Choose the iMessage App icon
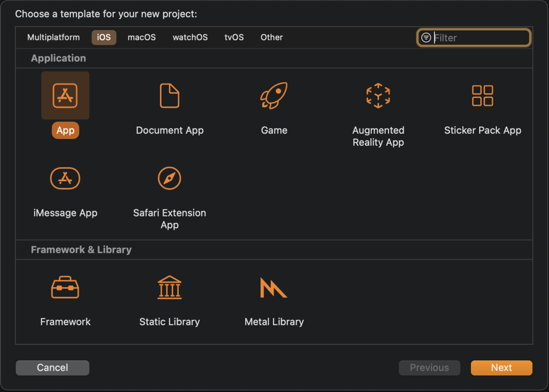Screen dimensions: 549x392 [65, 178]
